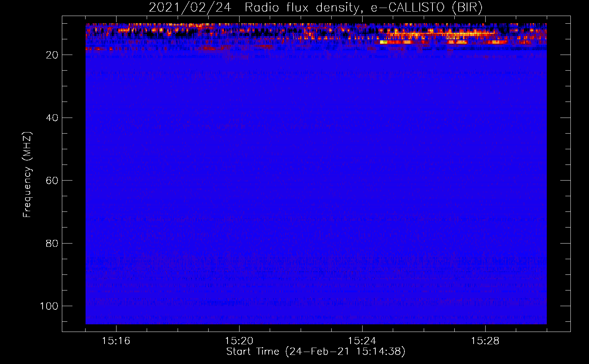This screenshot has height=364, width=589.
Task: Click the 'Frequency (MHZ)' axis label
Action: [27, 175]
